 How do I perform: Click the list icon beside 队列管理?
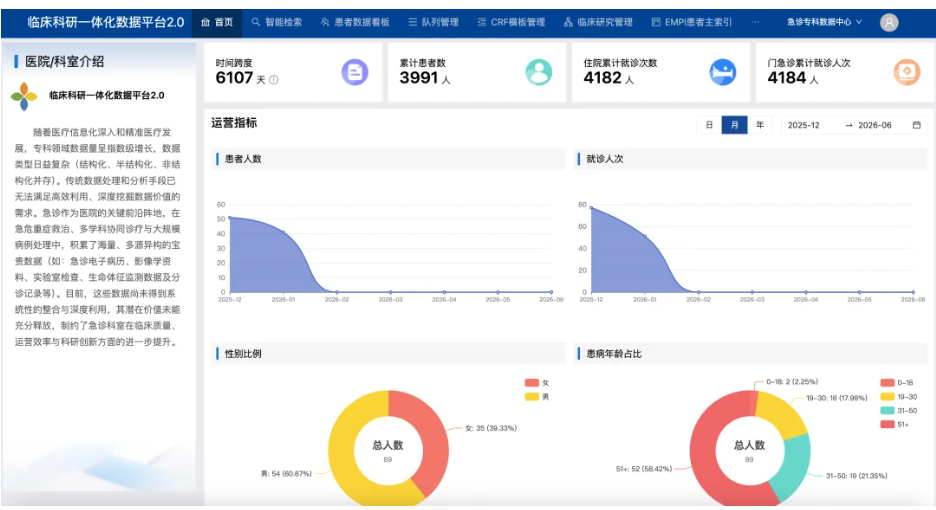click(x=412, y=22)
